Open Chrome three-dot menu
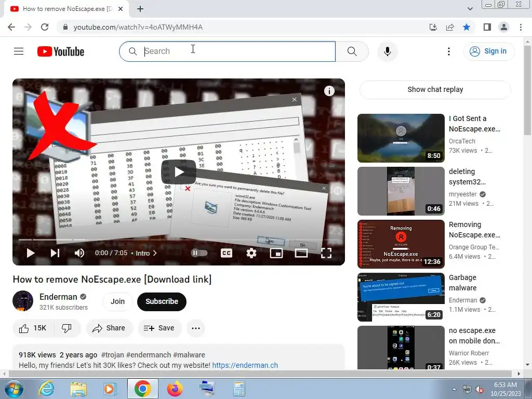The height and width of the screenshot is (399, 532). click(x=521, y=27)
